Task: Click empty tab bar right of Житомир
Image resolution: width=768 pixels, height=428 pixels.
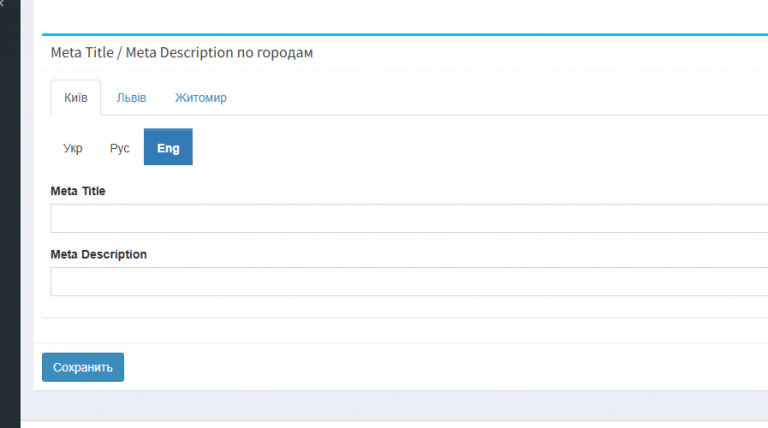Action: point(500,97)
